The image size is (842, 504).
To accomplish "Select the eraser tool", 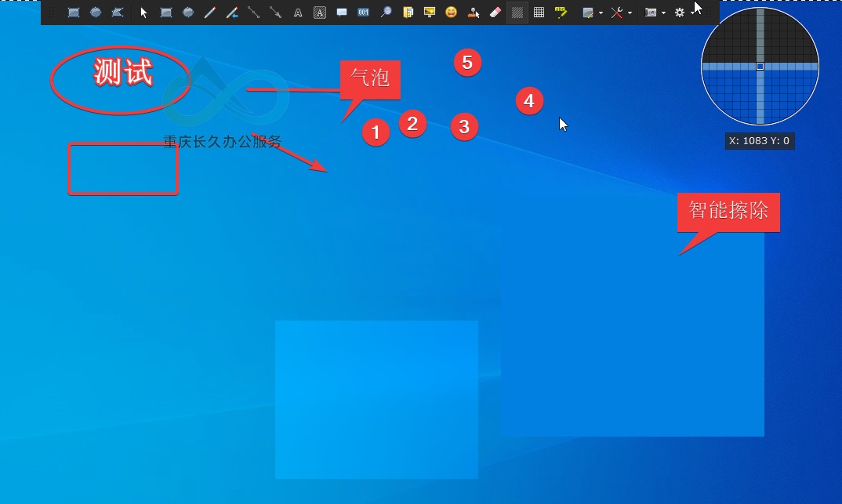I will (495, 13).
